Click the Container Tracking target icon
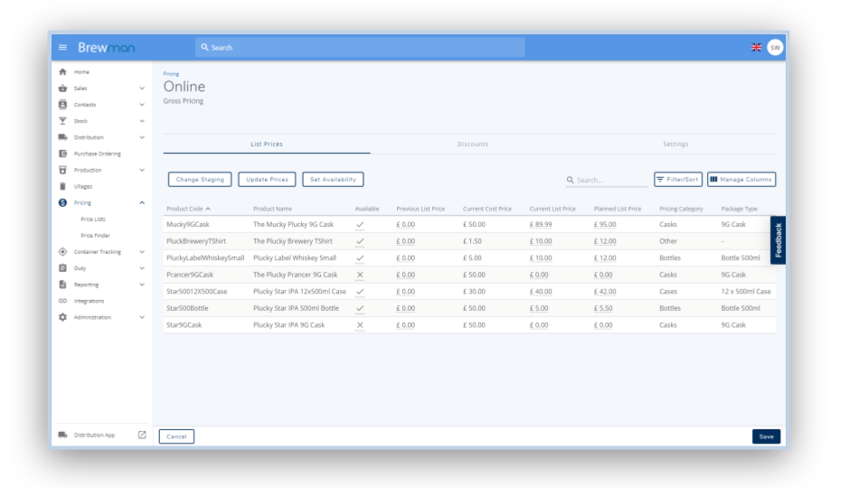Viewport: 868px width, 488px height. click(x=62, y=252)
